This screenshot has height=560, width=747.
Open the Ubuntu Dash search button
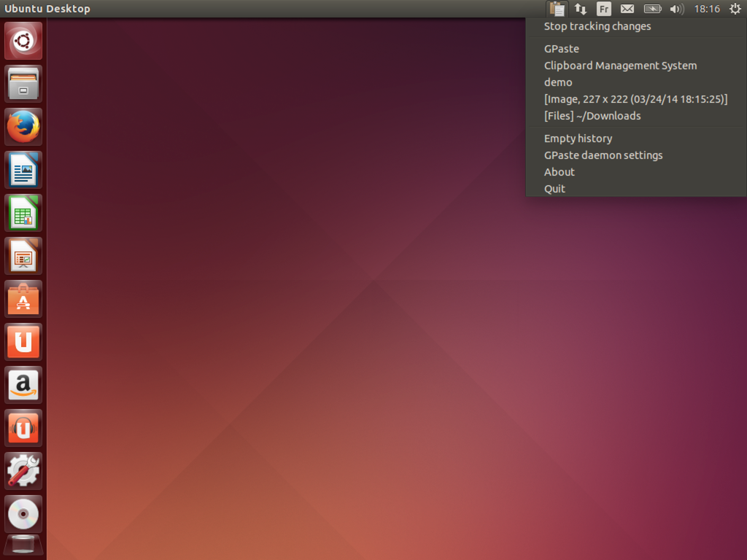coord(23,41)
